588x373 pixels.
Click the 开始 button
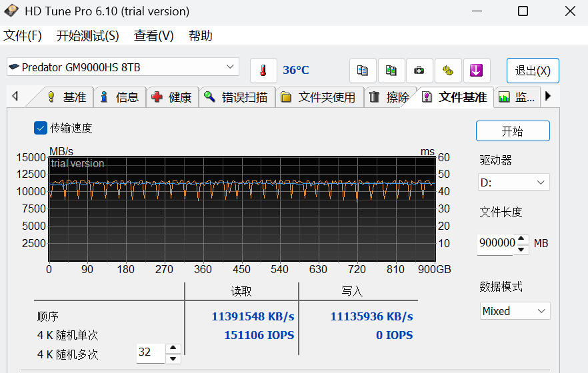coord(513,131)
